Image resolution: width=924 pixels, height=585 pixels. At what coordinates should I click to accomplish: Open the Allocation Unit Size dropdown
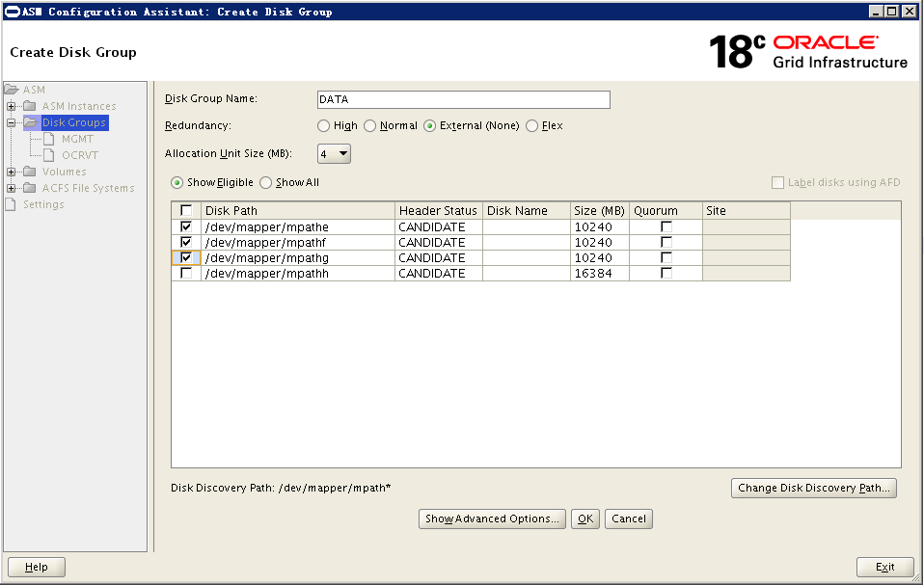pos(334,153)
